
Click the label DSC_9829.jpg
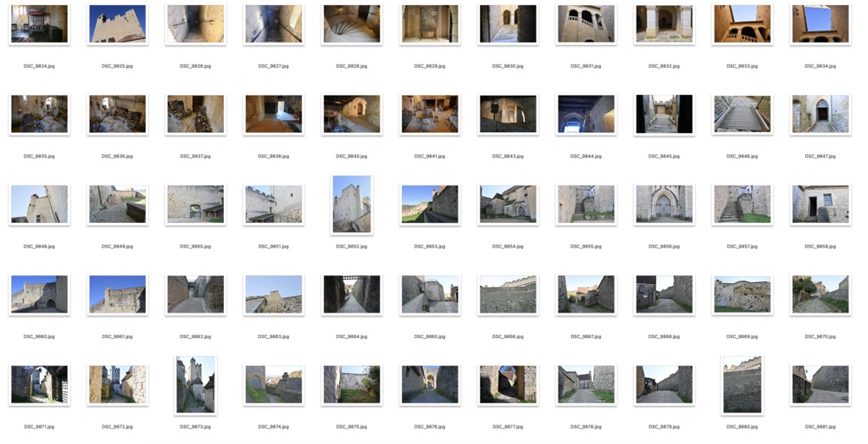click(430, 66)
